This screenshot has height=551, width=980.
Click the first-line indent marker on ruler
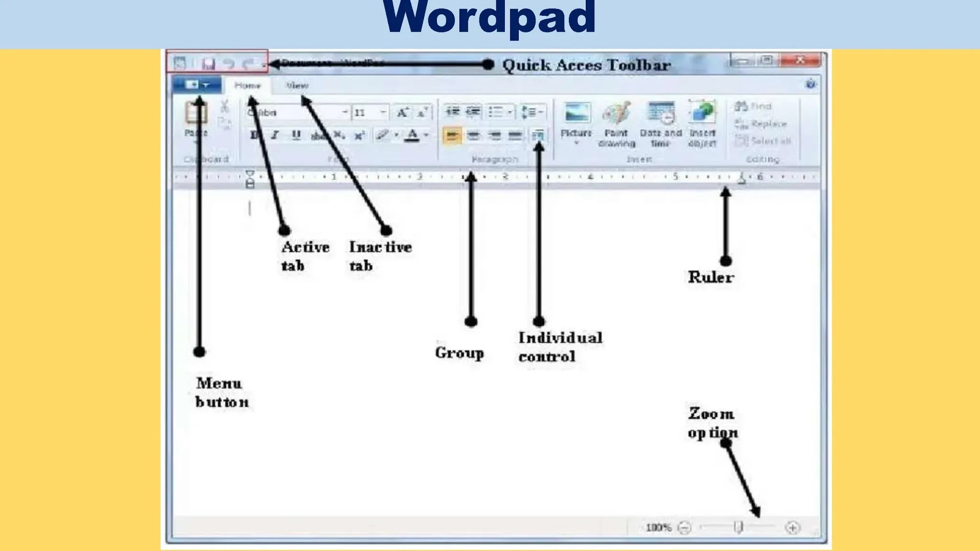(250, 173)
